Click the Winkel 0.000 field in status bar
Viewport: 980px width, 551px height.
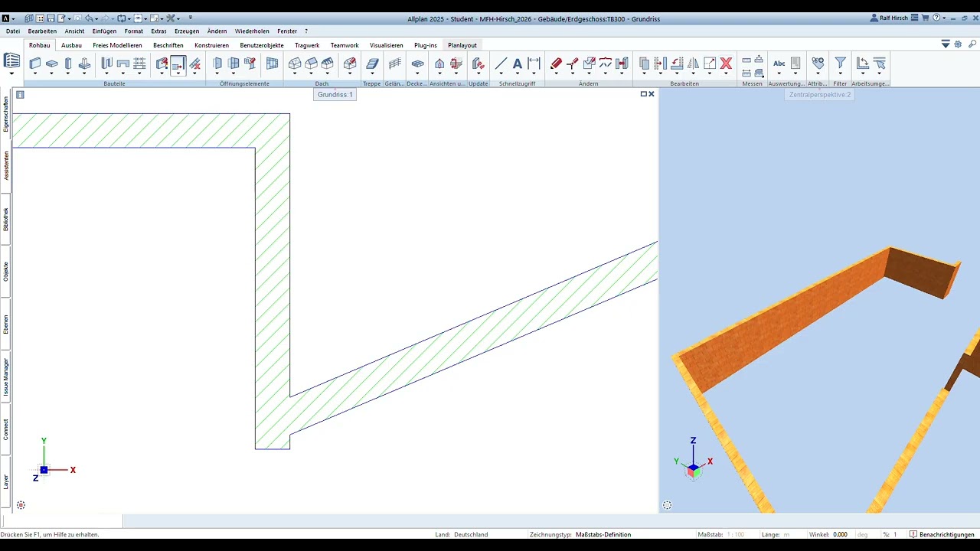(x=840, y=534)
